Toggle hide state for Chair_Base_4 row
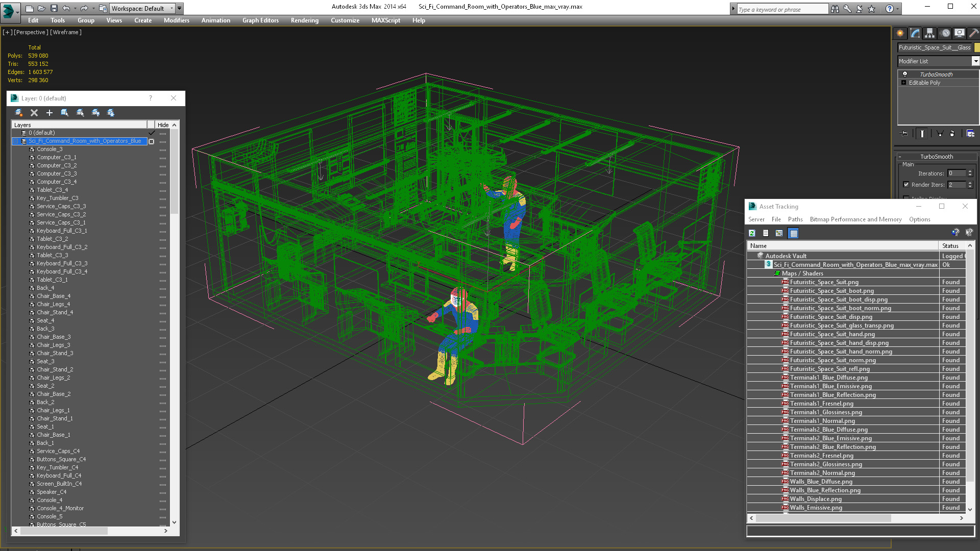Screen dimensions: 980x551 (x=163, y=296)
